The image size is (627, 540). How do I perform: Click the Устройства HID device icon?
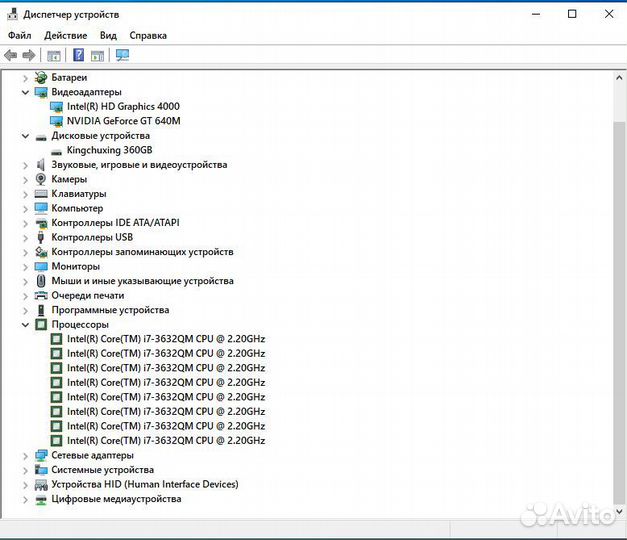coord(41,485)
